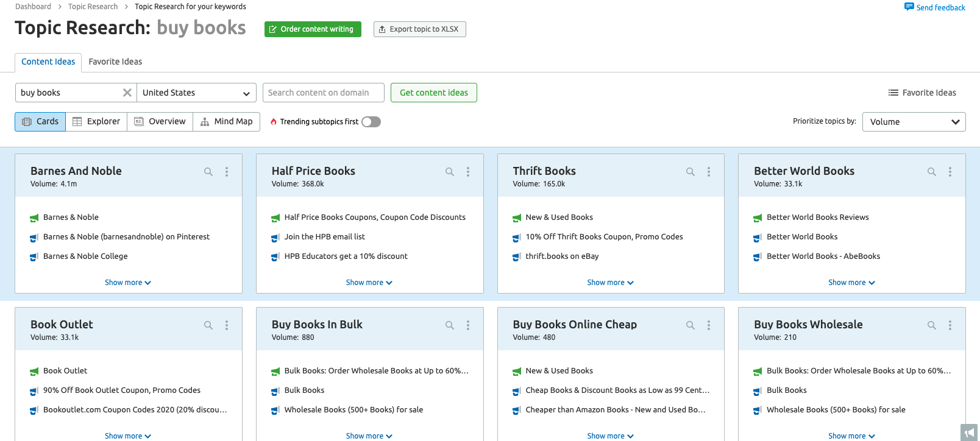Click search icon on Book Outlet card
The width and height of the screenshot is (980, 441).
[x=208, y=325]
